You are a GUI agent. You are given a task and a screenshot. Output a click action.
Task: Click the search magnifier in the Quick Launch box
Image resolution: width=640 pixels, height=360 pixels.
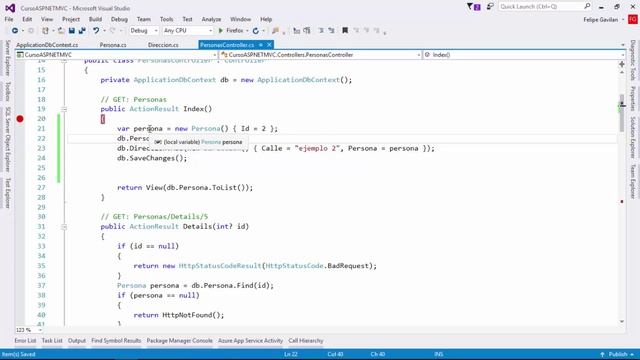click(587, 6)
